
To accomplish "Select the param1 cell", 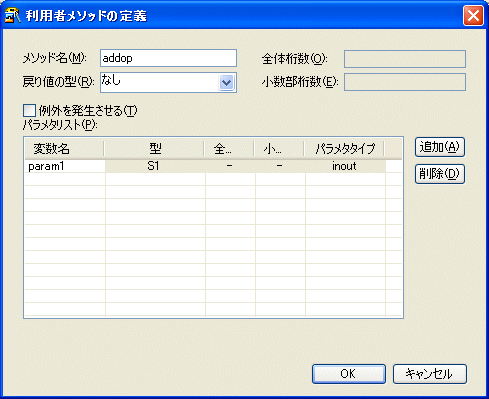I will pyautogui.click(x=65, y=166).
